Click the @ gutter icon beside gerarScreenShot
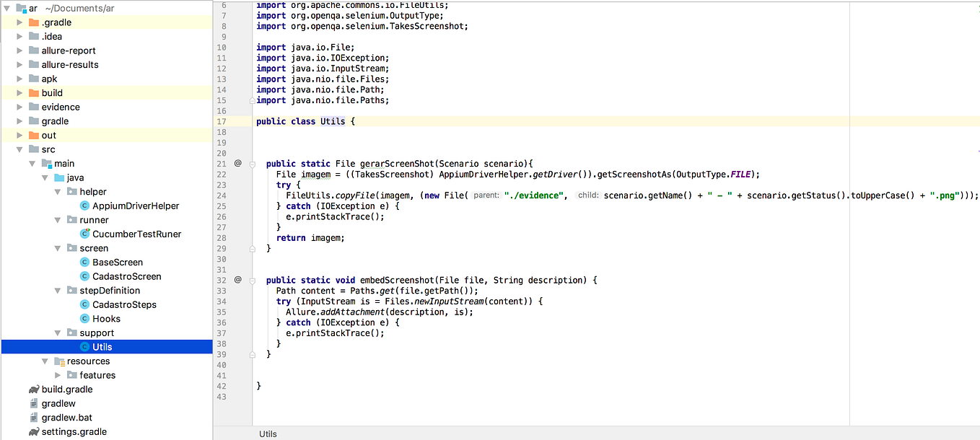 pos(238,164)
